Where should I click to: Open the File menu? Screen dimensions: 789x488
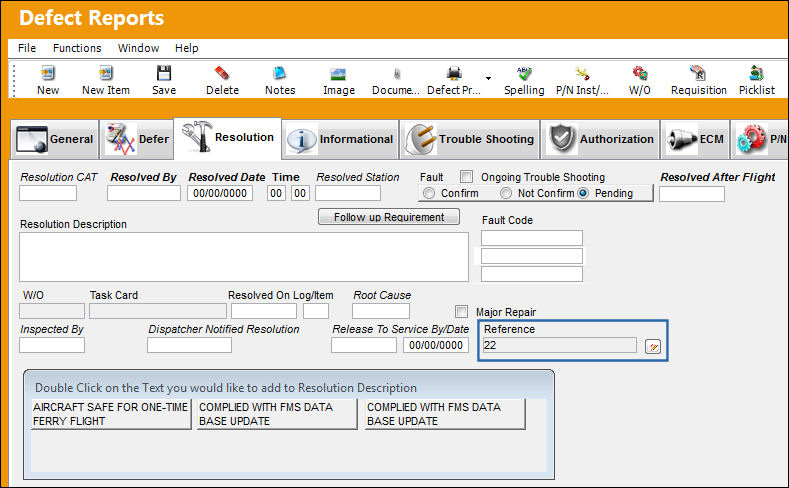pos(27,48)
